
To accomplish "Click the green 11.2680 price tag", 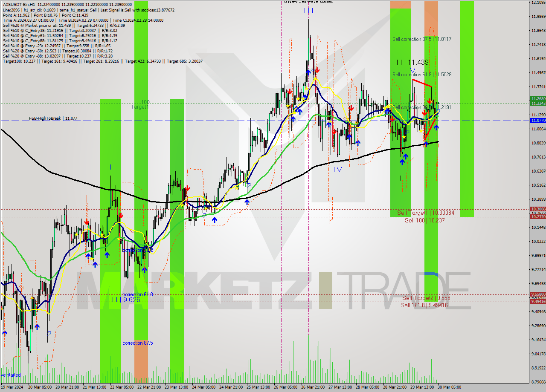I will click(x=537, y=99).
